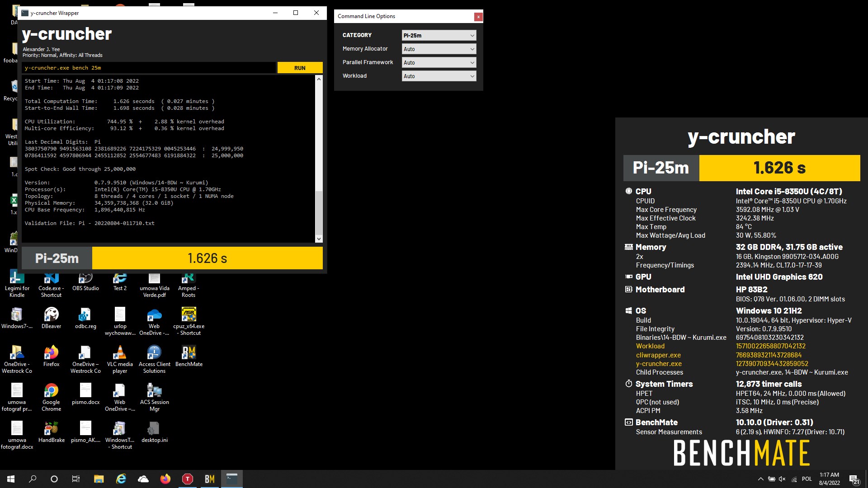868x488 pixels.
Task: Select umowa fotograf.docx file icon
Action: pos(17,435)
